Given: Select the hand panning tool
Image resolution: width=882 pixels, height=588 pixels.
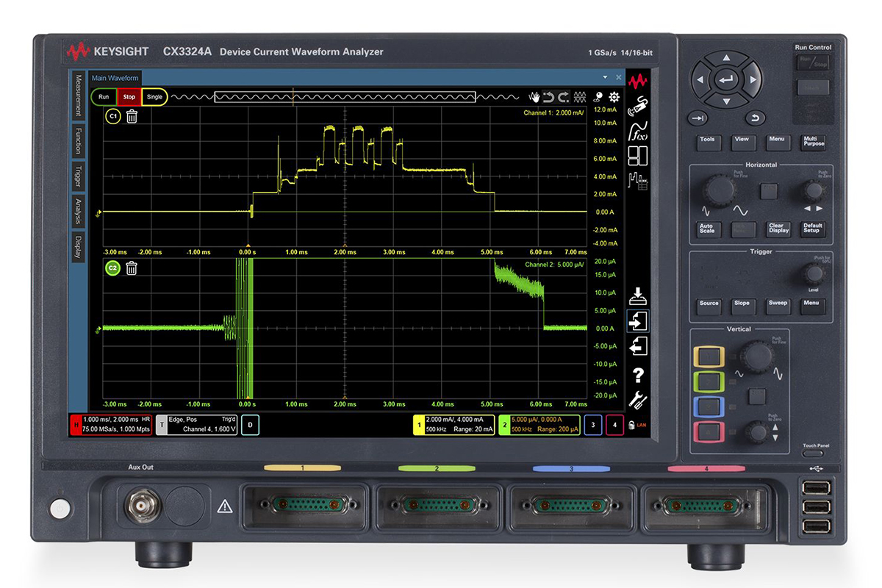Looking at the screenshot, I should (x=535, y=96).
